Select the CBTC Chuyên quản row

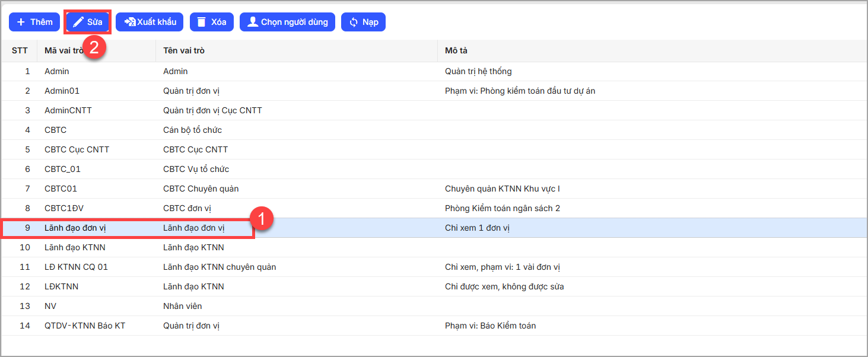coord(201,189)
